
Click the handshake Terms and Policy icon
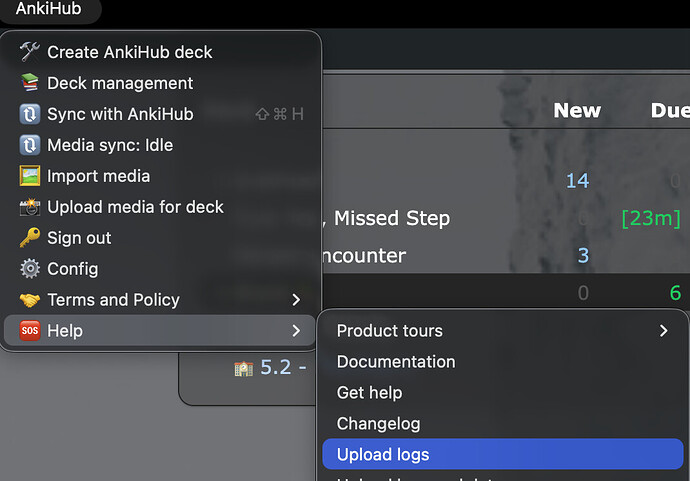point(29,300)
